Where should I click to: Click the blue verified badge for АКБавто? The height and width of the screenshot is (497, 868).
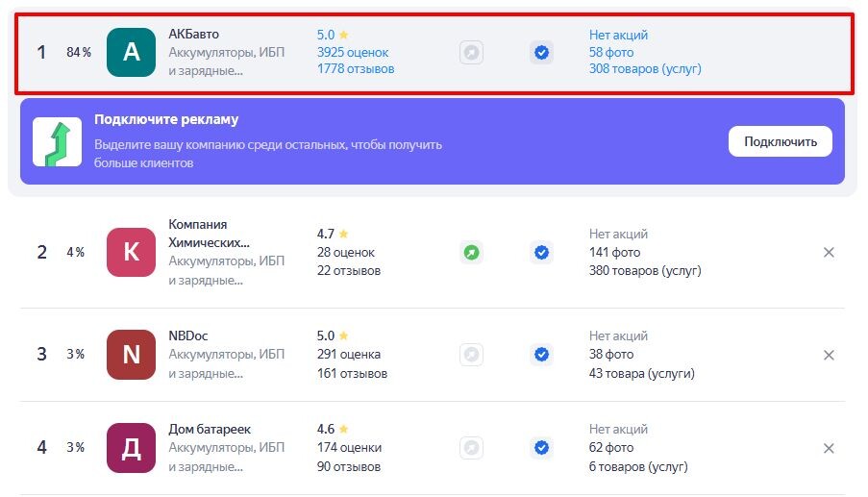click(541, 53)
